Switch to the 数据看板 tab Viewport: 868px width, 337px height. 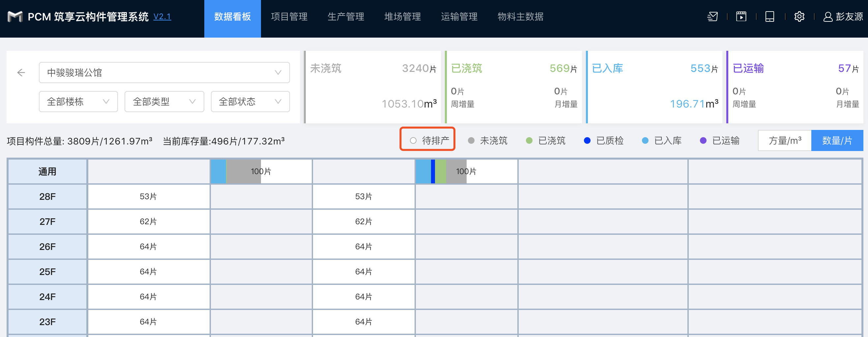pos(233,18)
